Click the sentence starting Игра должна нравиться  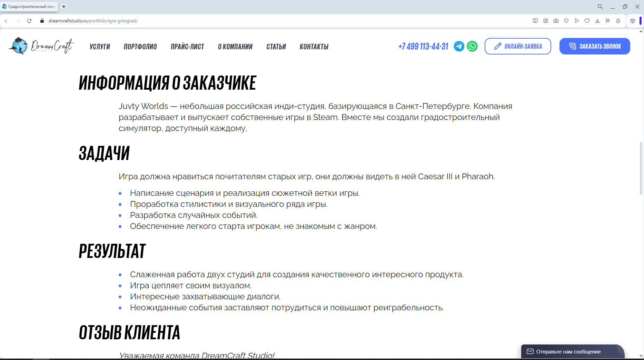307,177
